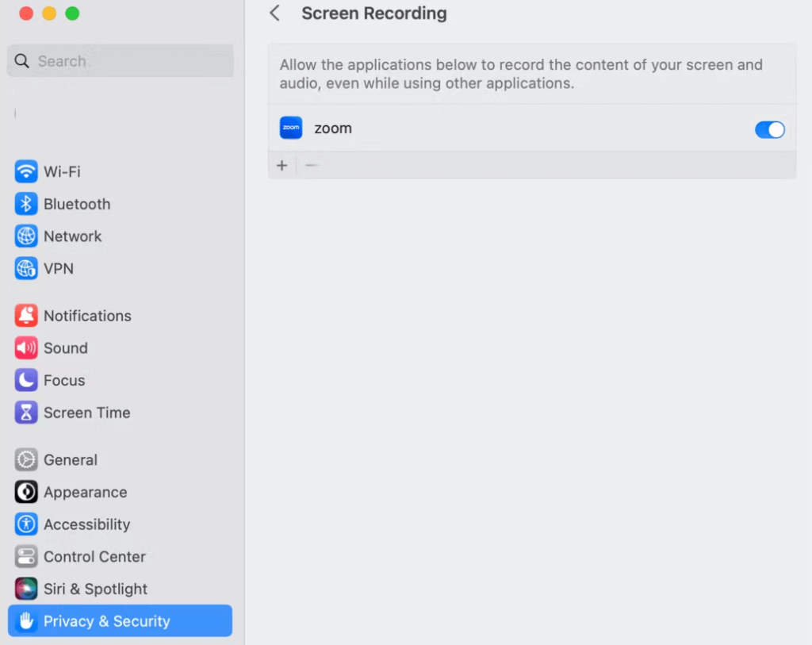Click the Bluetooth sidebar icon
The height and width of the screenshot is (645, 812).
point(26,204)
